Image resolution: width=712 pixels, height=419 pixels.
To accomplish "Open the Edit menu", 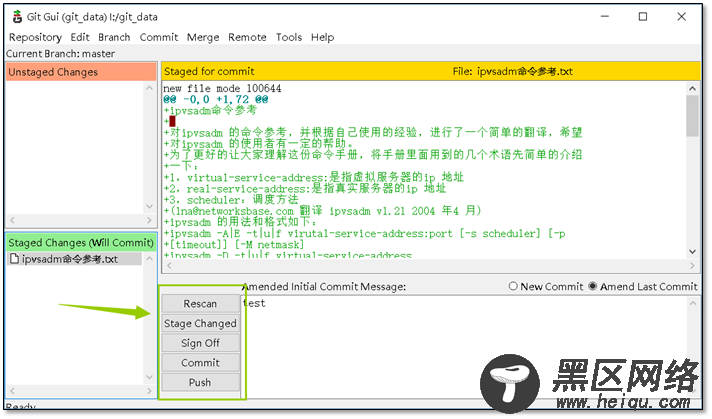I will coord(80,37).
